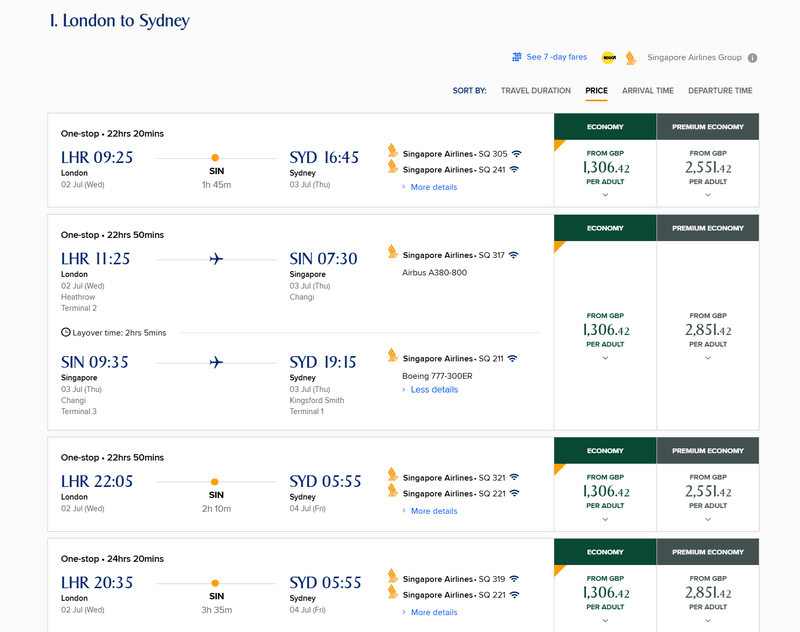Click Wi-Fi icon beside flight SQ 241
The image size is (800, 632).
pos(514,169)
